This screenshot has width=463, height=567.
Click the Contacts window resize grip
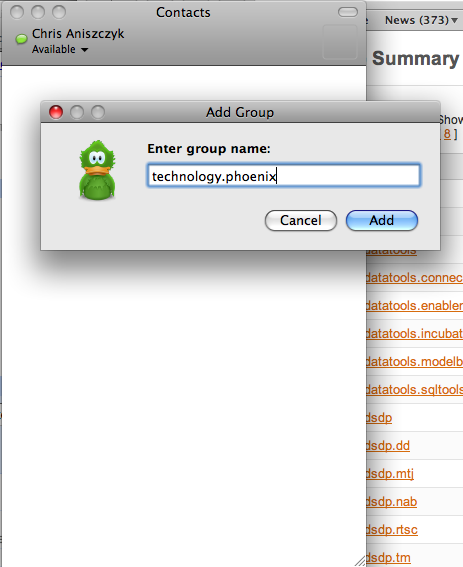point(360,561)
